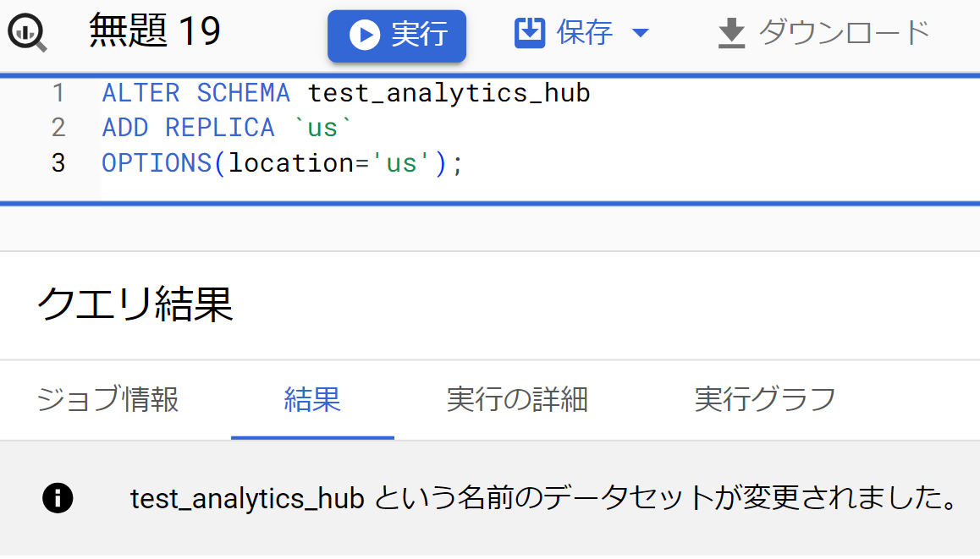Click the ALTER SCHEMA keywords on line 1
The height and width of the screenshot is (559, 980).
(195, 93)
